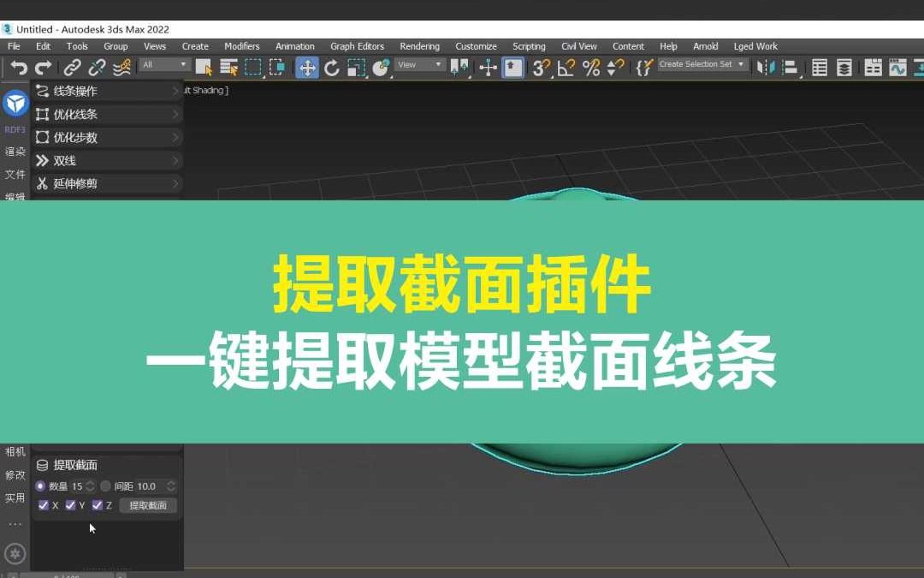Click the Select by Name icon
This screenshot has width=924, height=578.
pos(229,67)
